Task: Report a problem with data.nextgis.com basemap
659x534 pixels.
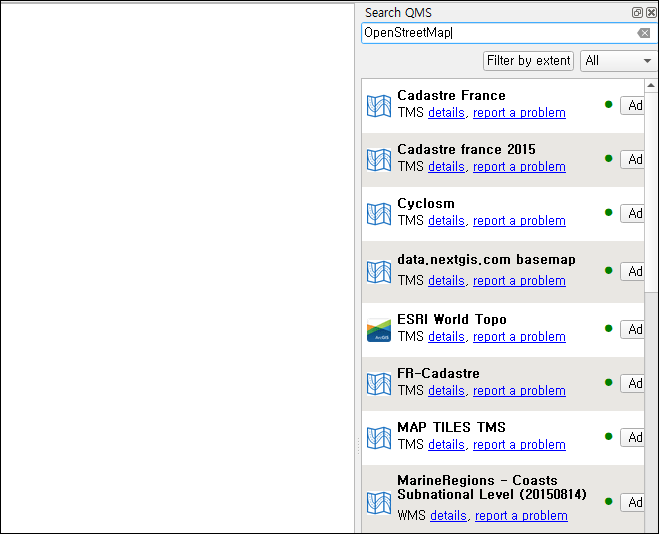Action: coord(519,281)
